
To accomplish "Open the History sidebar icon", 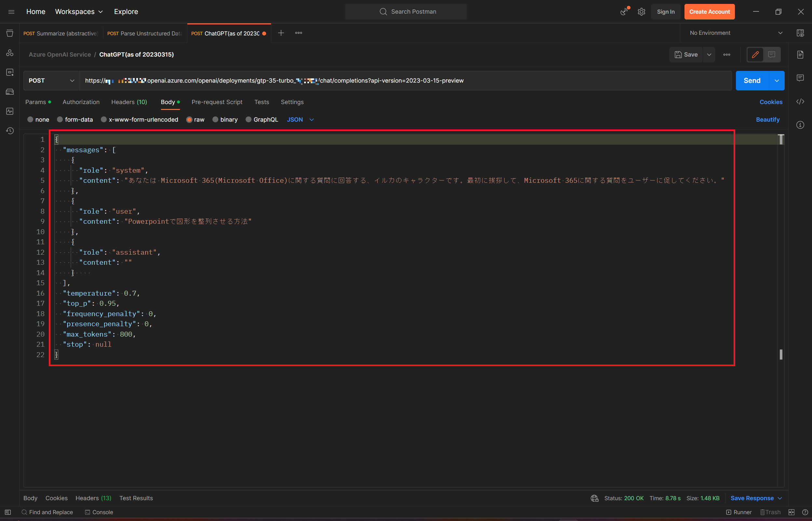I will coord(10,131).
